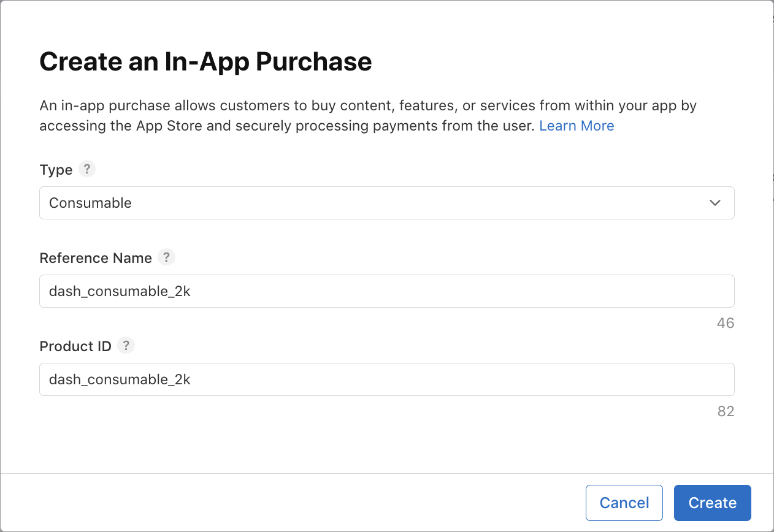Click the chevron arrow in the Type selector

point(715,203)
